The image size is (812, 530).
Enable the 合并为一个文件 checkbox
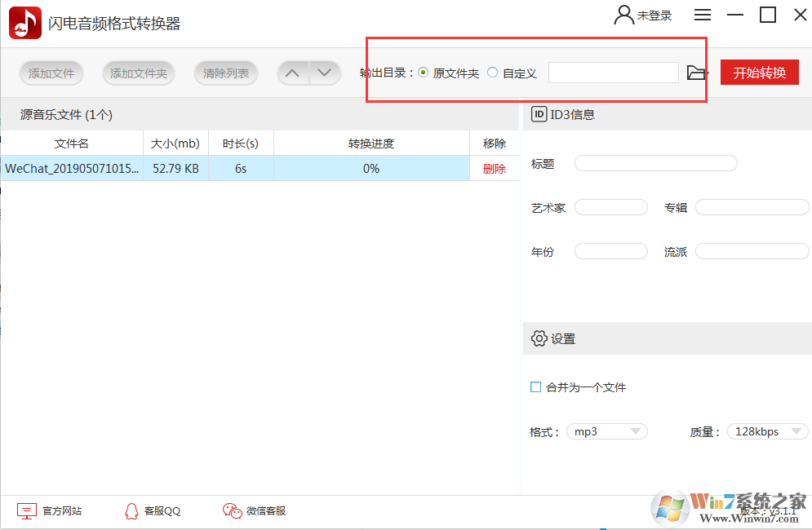pyautogui.click(x=535, y=387)
